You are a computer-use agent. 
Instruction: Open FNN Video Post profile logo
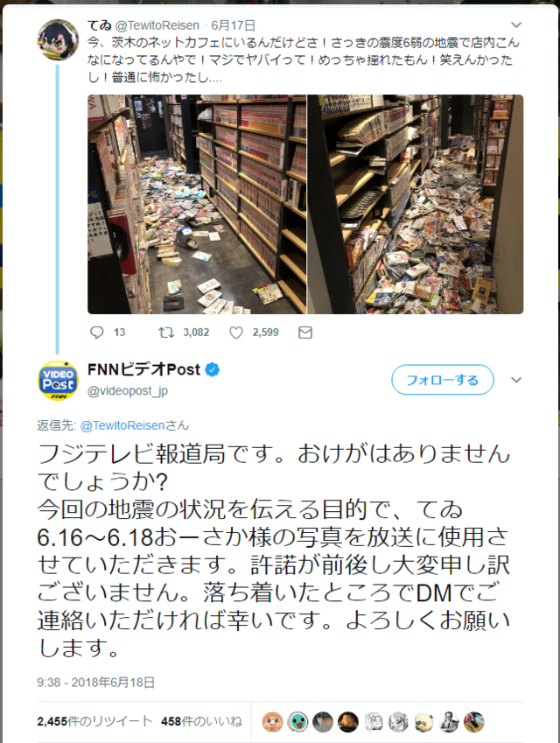(x=59, y=380)
